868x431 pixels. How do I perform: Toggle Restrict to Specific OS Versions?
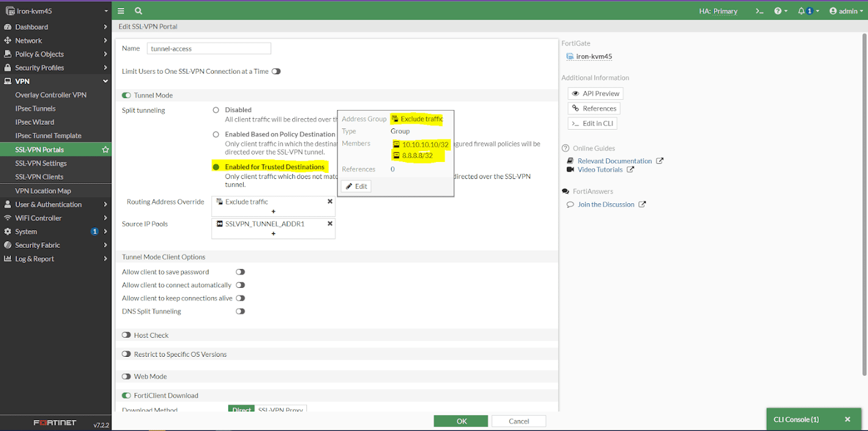(127, 354)
